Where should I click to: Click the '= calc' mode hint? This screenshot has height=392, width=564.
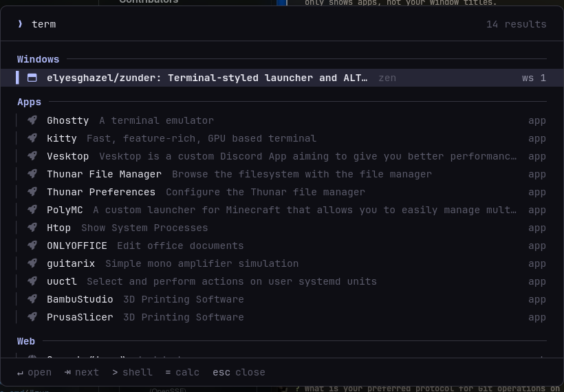(x=182, y=372)
